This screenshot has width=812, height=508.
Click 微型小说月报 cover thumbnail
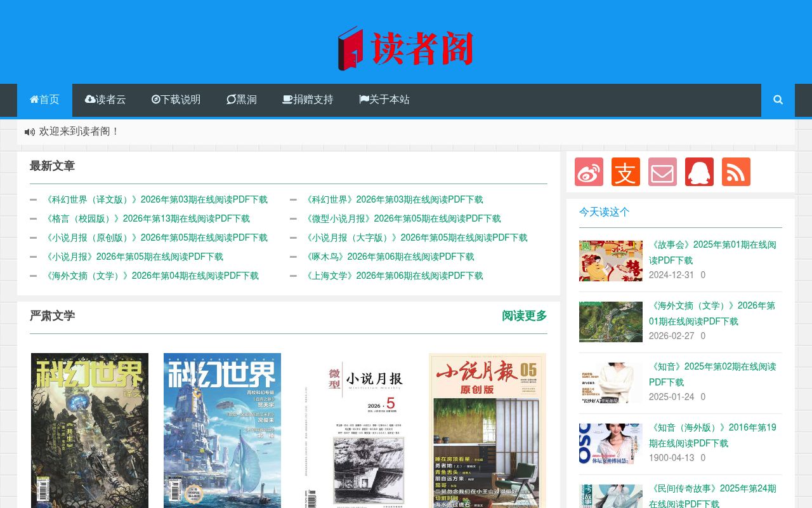click(x=355, y=431)
